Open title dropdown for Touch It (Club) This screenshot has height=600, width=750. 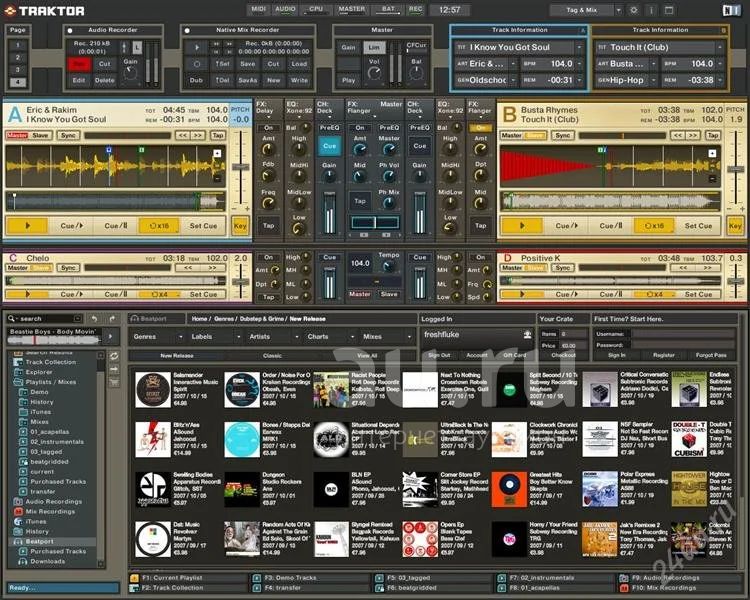click(x=720, y=47)
